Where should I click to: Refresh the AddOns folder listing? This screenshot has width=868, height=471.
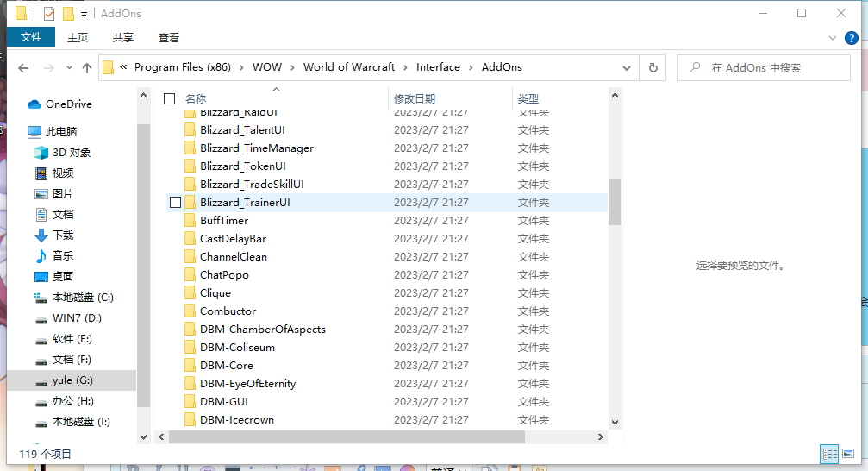pyautogui.click(x=653, y=67)
